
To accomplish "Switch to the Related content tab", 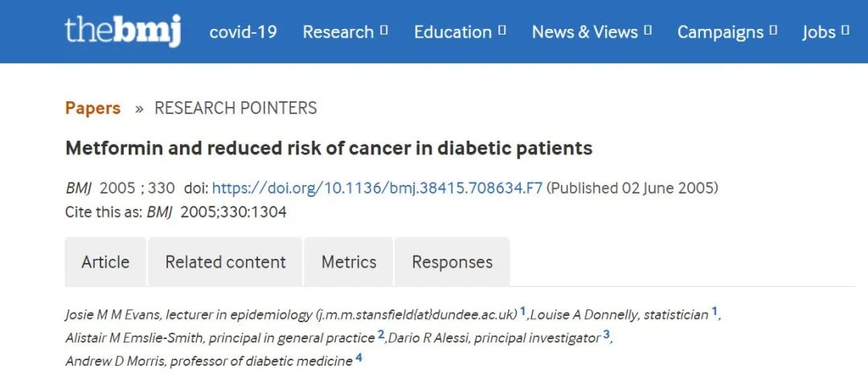I will [x=225, y=262].
